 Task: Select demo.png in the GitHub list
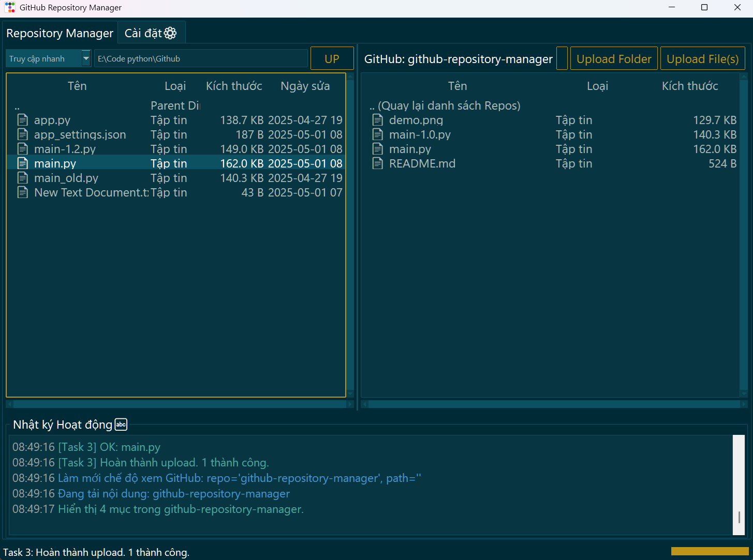(x=551, y=120)
